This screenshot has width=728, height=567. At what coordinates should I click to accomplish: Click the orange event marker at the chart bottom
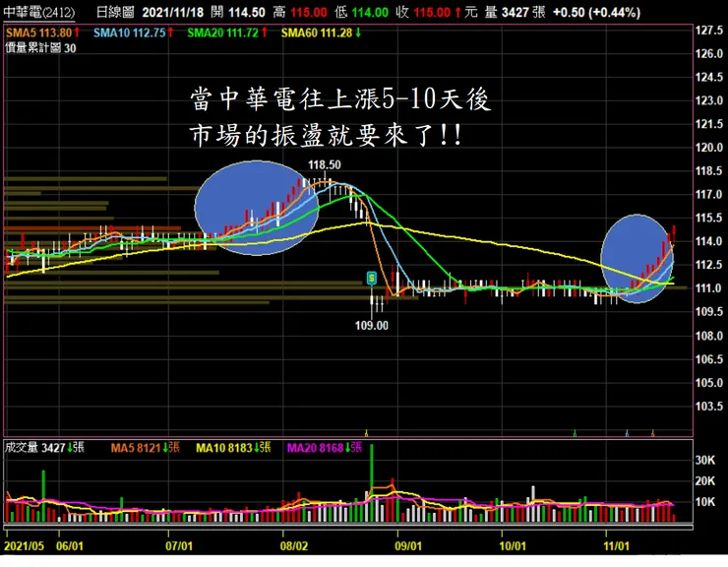pyautogui.click(x=653, y=433)
